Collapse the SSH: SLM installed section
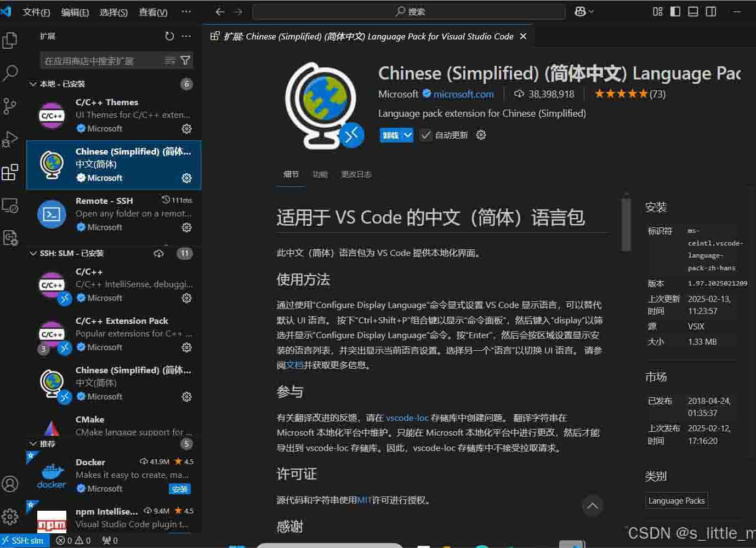The height and width of the screenshot is (548, 756). [x=33, y=253]
